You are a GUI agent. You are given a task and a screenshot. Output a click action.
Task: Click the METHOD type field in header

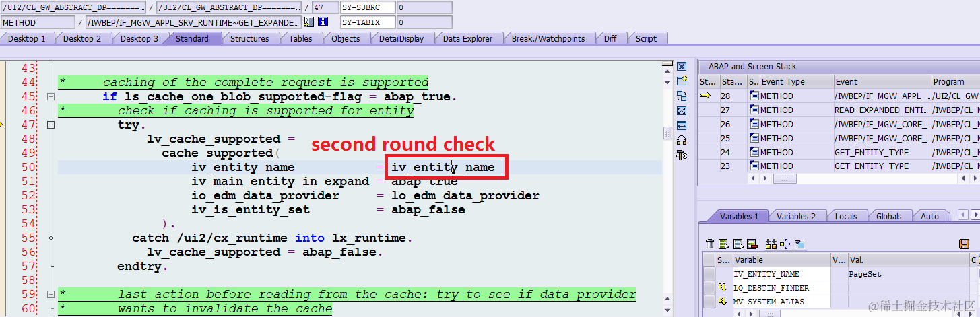click(x=37, y=22)
